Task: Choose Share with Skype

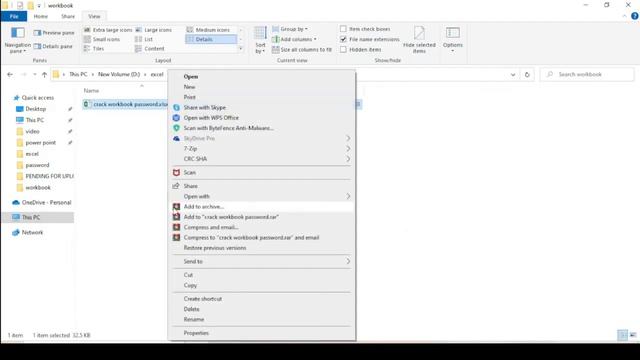Action: [261, 107]
